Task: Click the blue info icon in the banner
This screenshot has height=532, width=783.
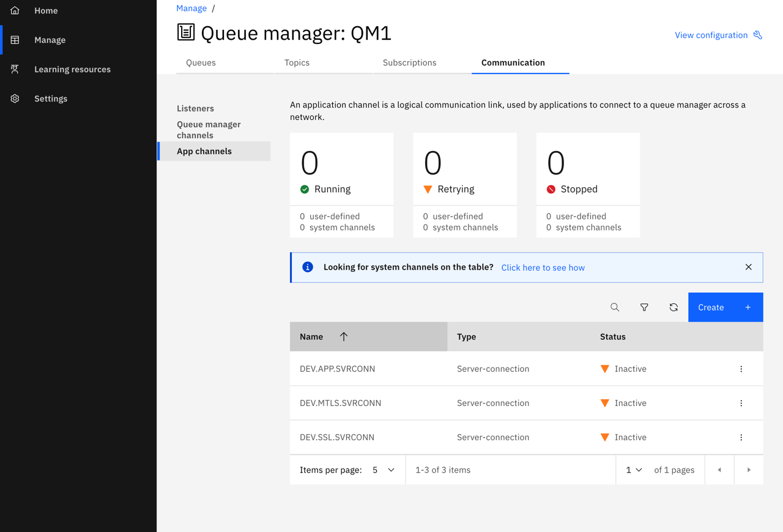Action: pyautogui.click(x=308, y=267)
